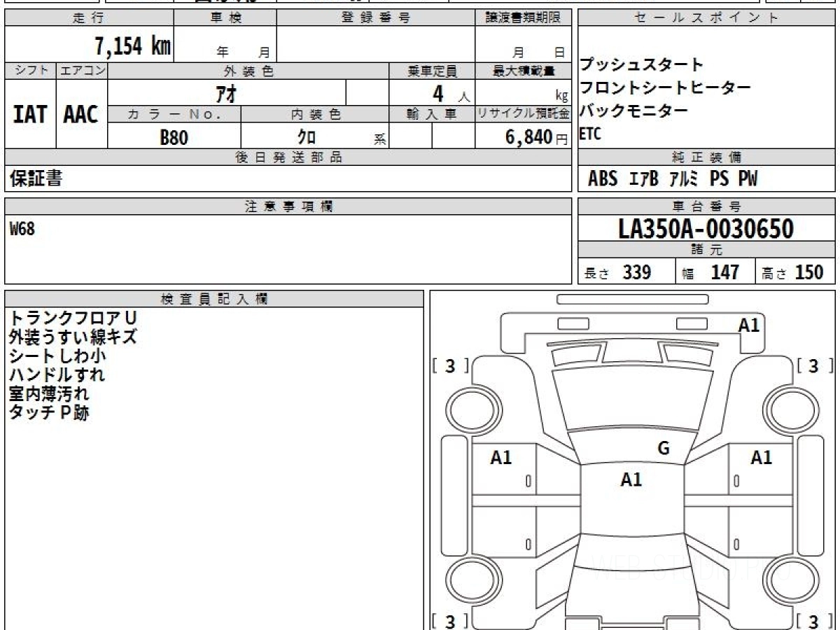Click the エアB equipment label

tap(644, 179)
